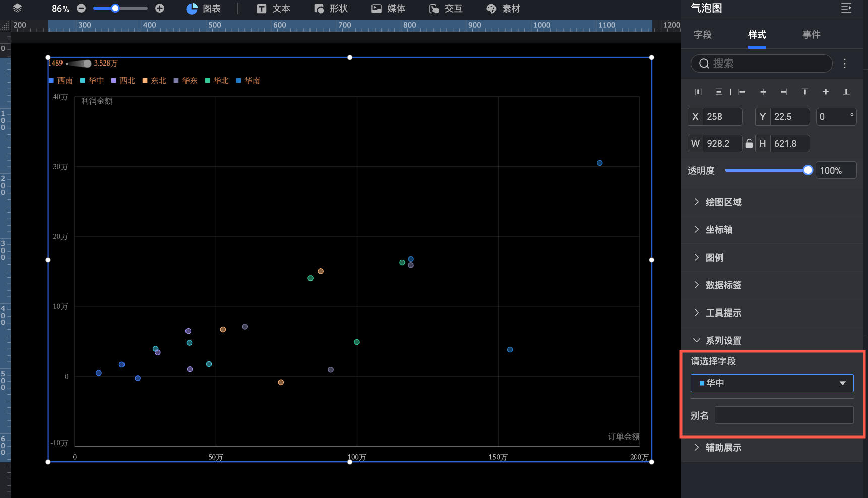Switch to the 事件 tab

(x=812, y=35)
